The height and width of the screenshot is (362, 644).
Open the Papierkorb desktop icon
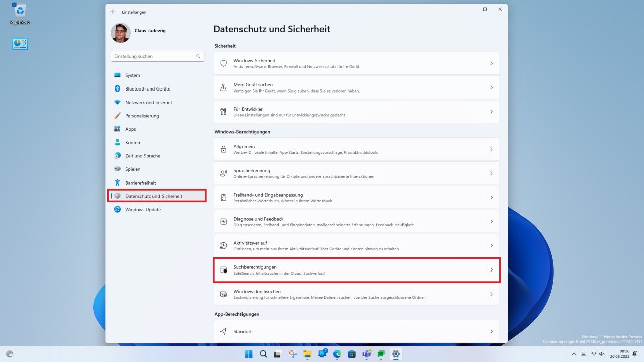(20, 14)
